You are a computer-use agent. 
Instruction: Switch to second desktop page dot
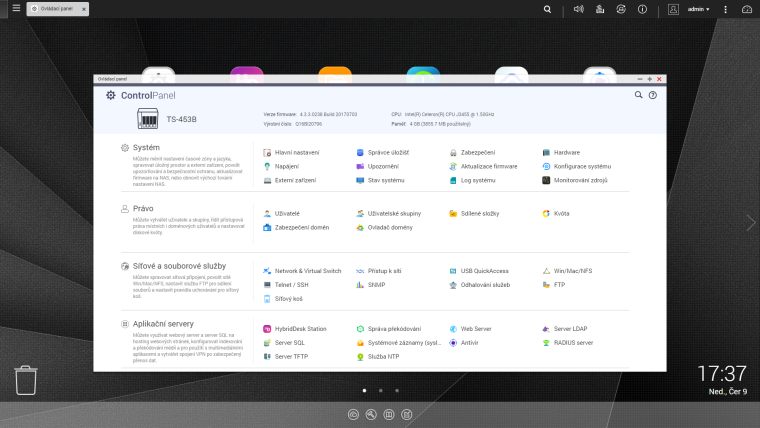point(381,391)
